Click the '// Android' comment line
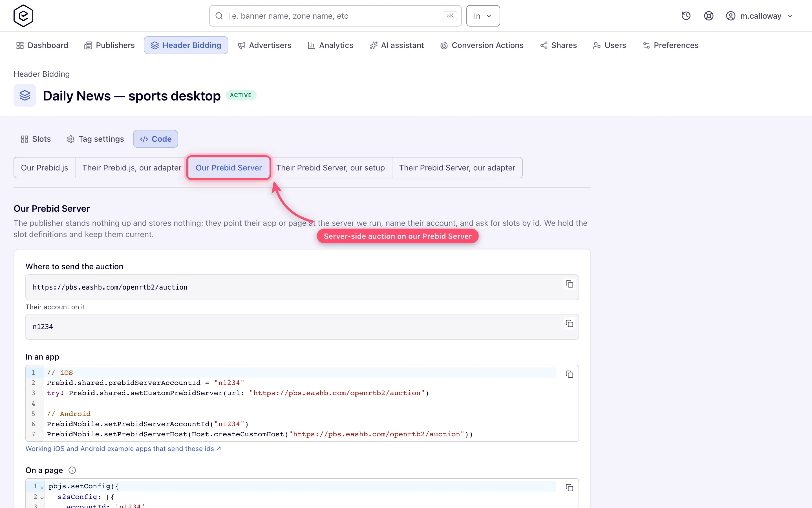This screenshot has height=508, width=812. 69,414
